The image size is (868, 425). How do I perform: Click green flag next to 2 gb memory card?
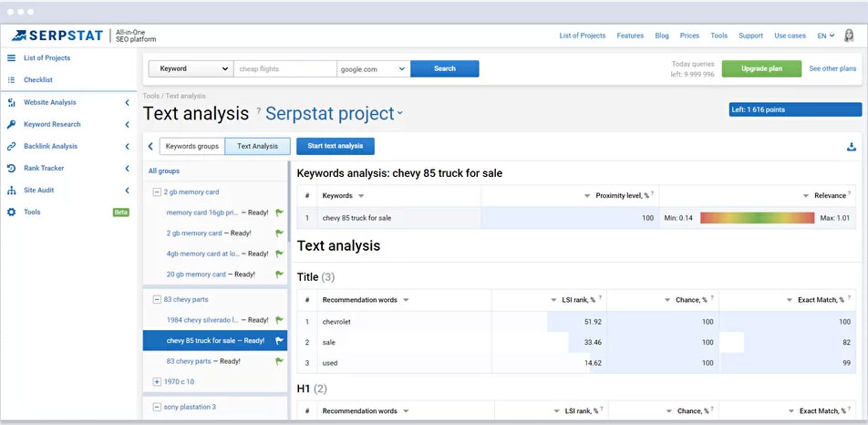tap(280, 233)
